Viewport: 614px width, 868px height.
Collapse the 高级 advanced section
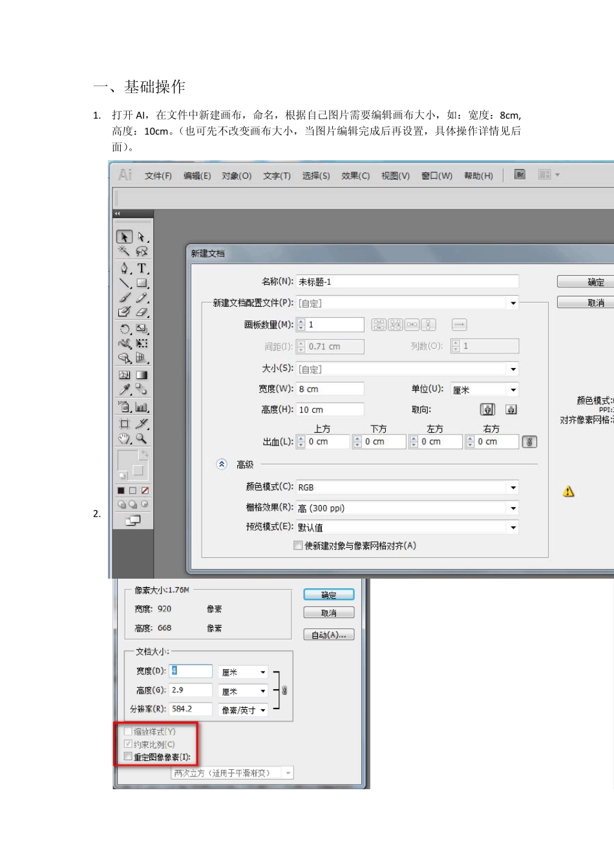[222, 464]
